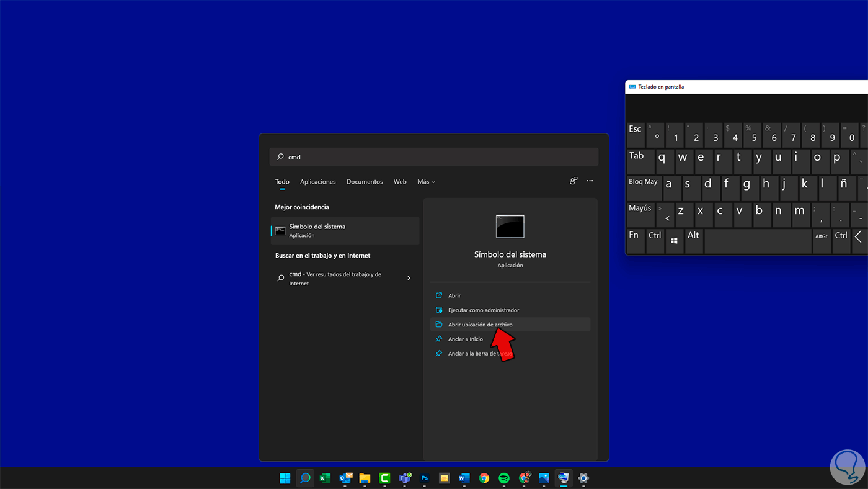This screenshot has height=489, width=868.
Task: Open Camtasia from the taskbar
Action: coord(384,478)
